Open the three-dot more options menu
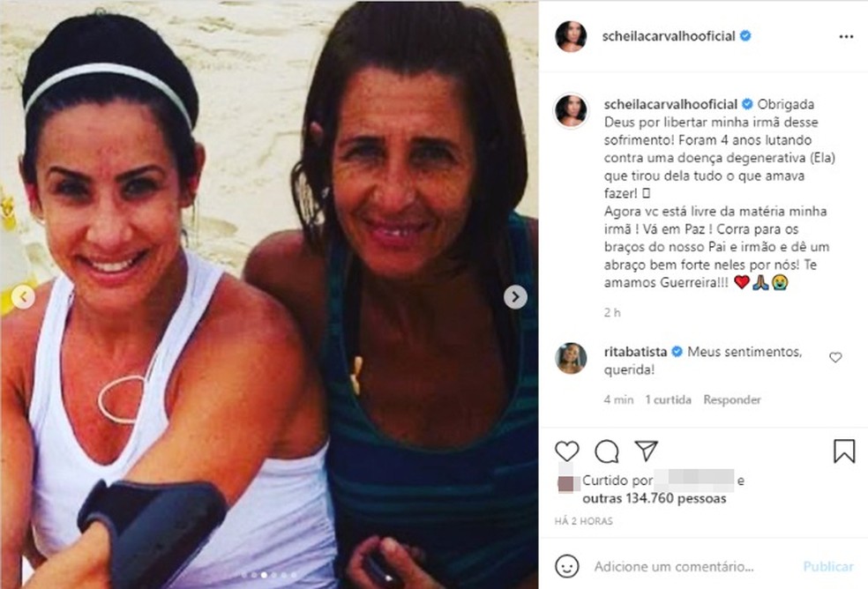This screenshot has width=868, height=589. [x=846, y=36]
